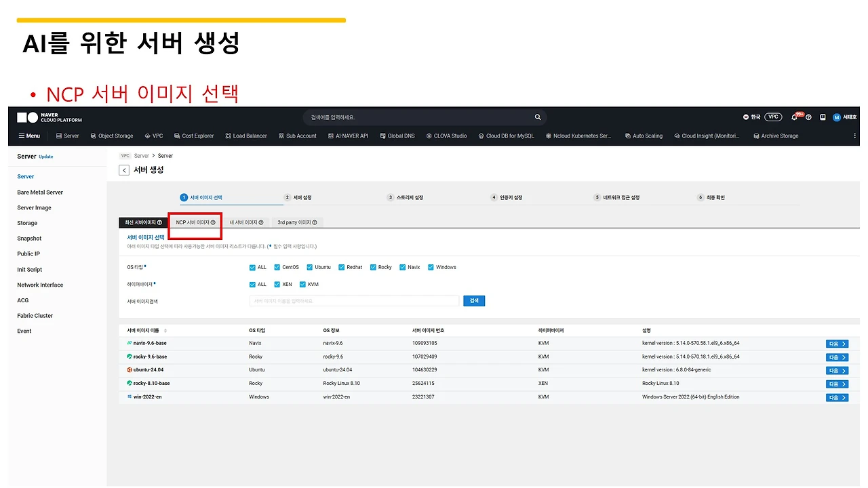The width and height of the screenshot is (868, 488).
Task: Toggle the CentOS checkbox
Action: [277, 267]
